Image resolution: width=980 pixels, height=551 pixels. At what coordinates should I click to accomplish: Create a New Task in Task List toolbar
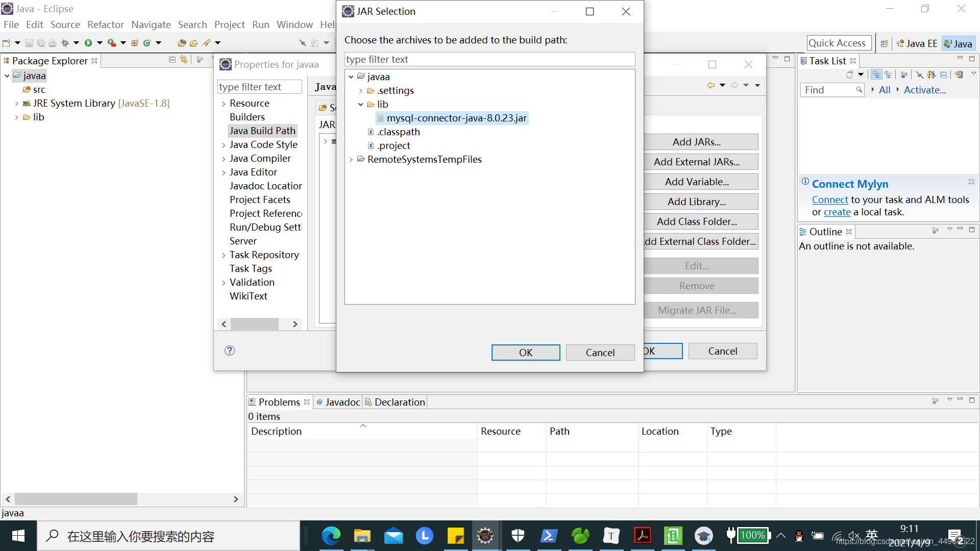(850, 74)
